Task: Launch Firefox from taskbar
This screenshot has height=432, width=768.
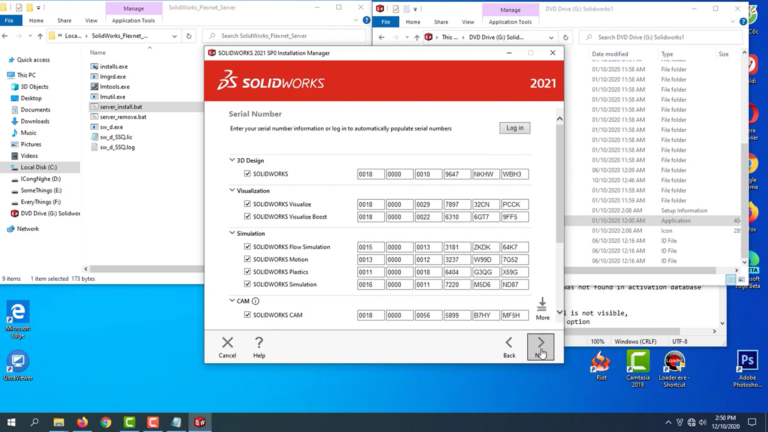Action: (82, 422)
